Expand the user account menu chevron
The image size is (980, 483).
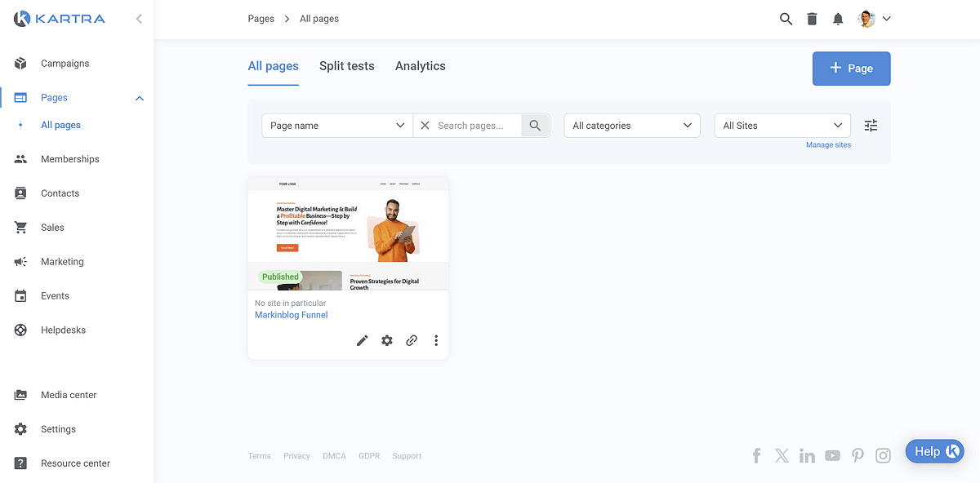(x=886, y=19)
